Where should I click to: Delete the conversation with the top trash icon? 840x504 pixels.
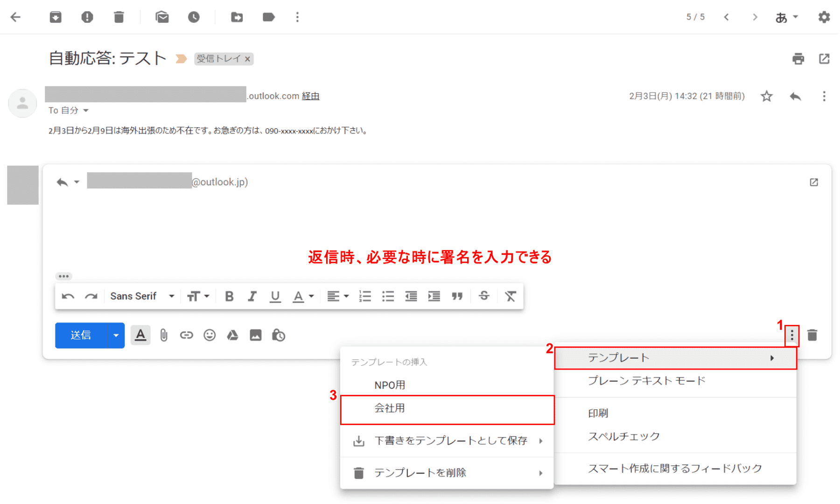click(x=119, y=17)
